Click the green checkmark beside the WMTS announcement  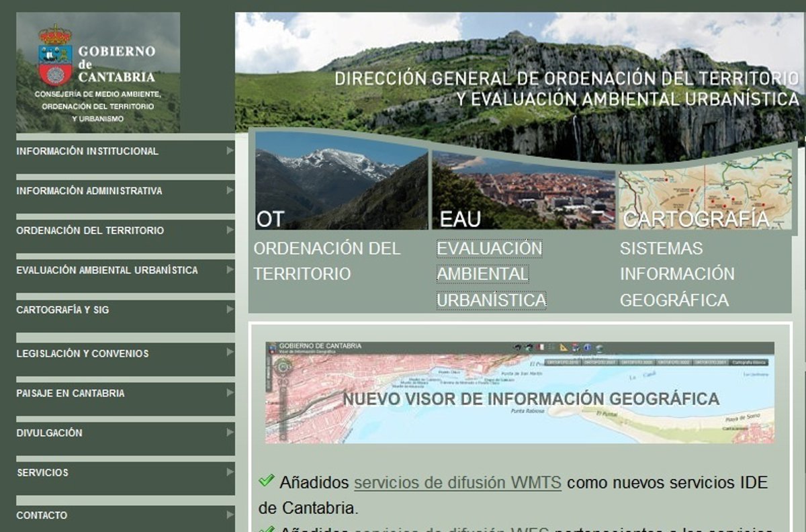point(266,481)
